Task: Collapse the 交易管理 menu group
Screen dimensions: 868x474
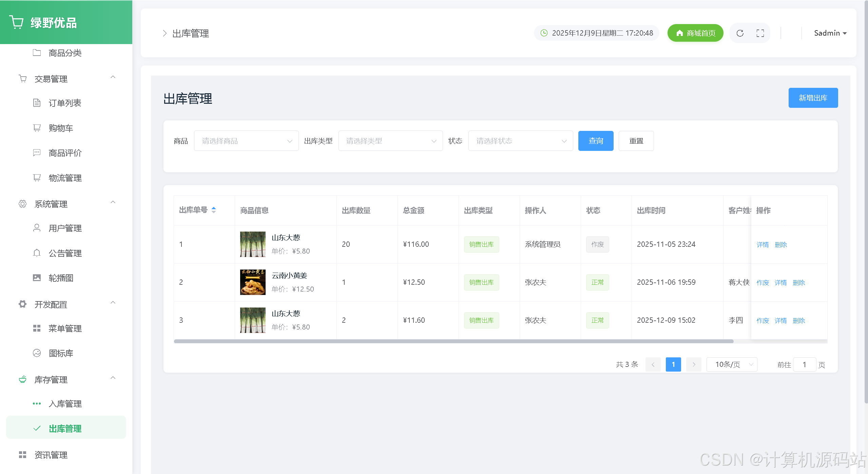Action: pyautogui.click(x=113, y=77)
